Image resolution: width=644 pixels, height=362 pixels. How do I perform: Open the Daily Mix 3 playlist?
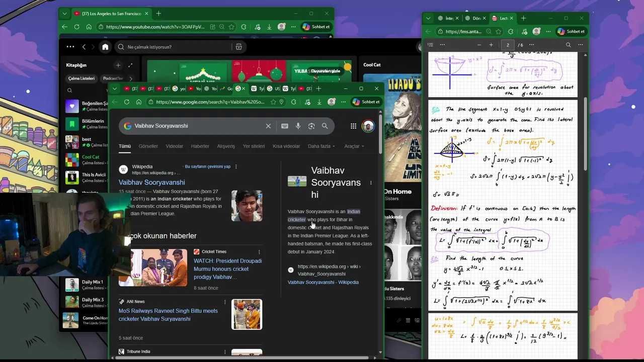tap(87, 303)
